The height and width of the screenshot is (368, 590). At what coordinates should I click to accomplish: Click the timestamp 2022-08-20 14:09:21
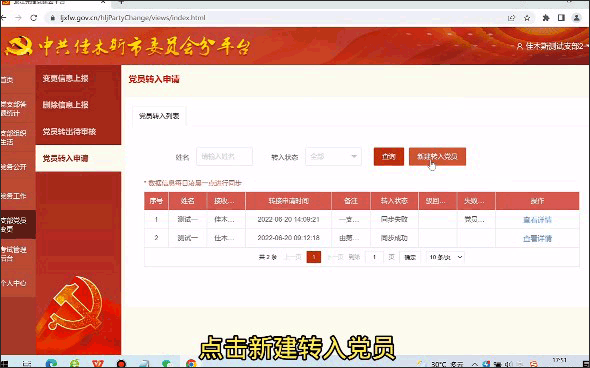(x=288, y=219)
